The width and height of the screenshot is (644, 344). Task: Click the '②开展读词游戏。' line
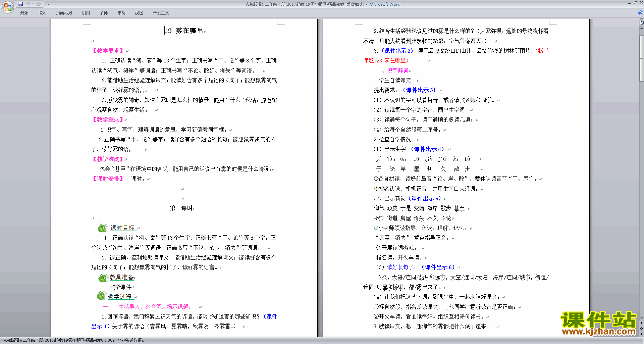point(396,248)
